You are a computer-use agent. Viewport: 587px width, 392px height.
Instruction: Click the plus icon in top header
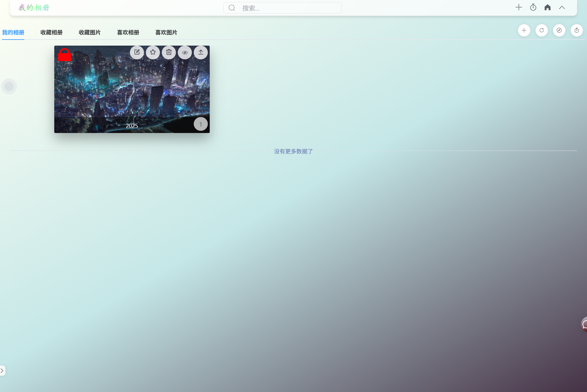(519, 7)
